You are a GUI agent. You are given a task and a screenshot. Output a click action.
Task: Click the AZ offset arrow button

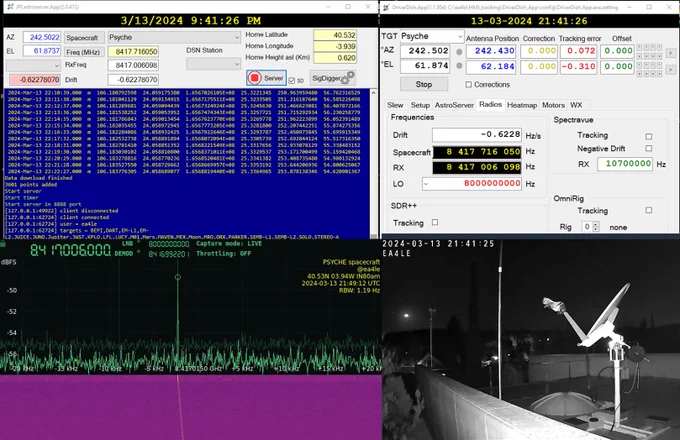pyautogui.click(x=670, y=53)
